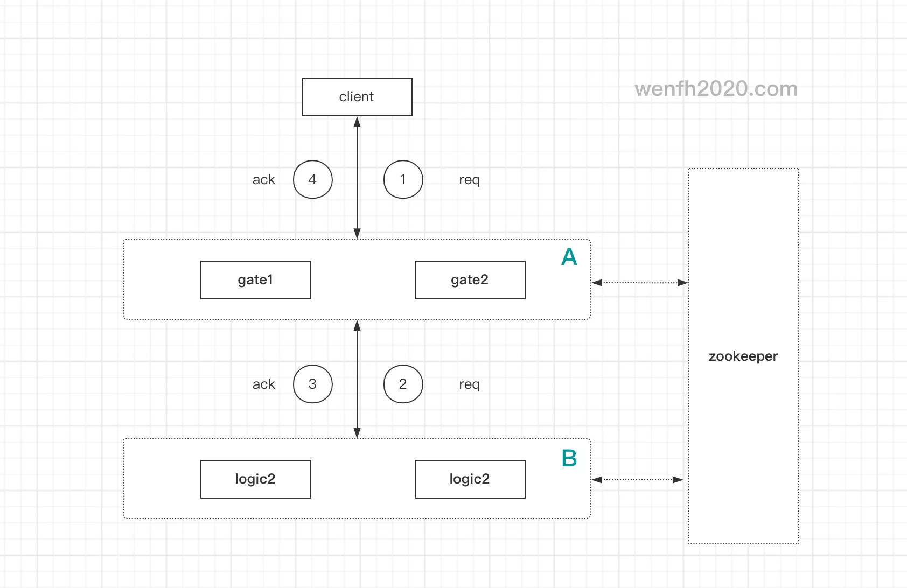Viewport: 907px width, 588px height.
Task: Select the ack label beside circle 3
Action: point(263,384)
